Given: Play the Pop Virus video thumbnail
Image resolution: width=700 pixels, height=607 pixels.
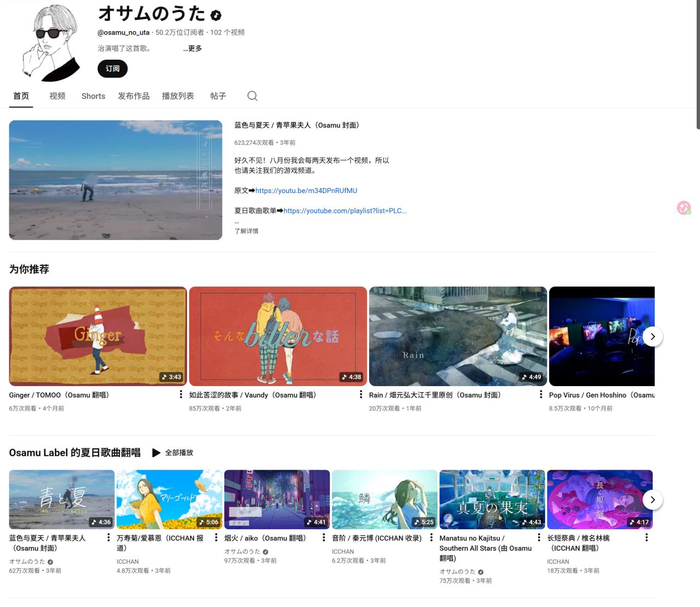Looking at the screenshot, I should [602, 336].
